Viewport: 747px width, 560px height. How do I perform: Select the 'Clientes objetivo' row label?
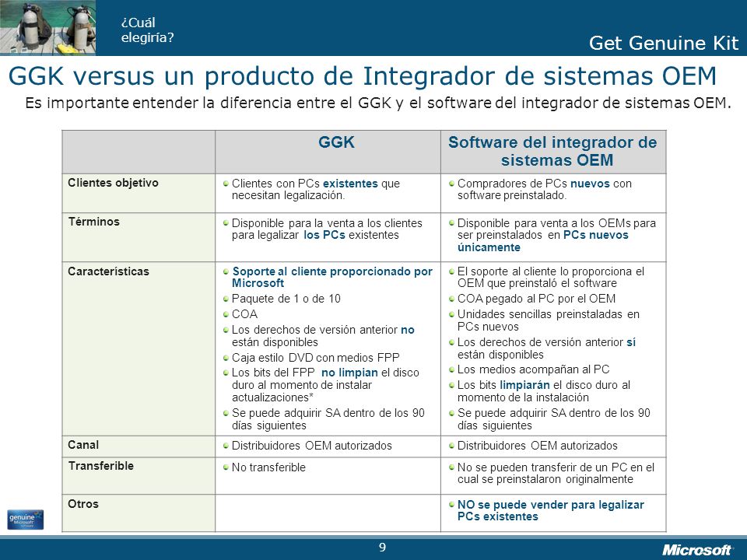[113, 183]
